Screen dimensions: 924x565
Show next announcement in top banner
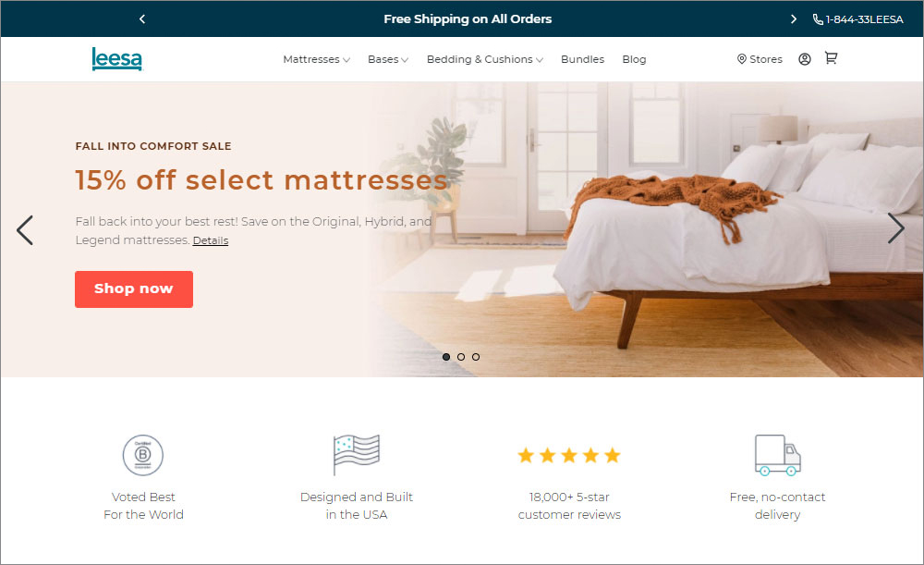793,18
